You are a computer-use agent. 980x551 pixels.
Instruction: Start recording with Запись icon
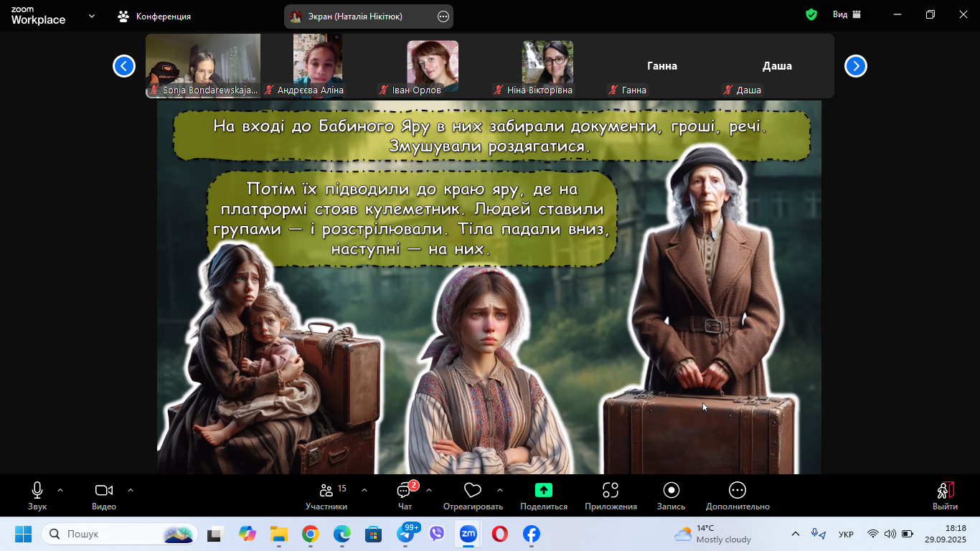[672, 491]
